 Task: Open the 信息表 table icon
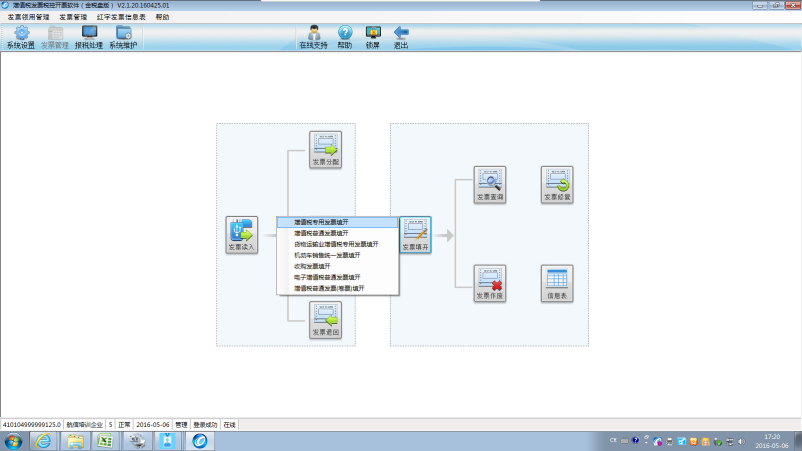point(557,283)
